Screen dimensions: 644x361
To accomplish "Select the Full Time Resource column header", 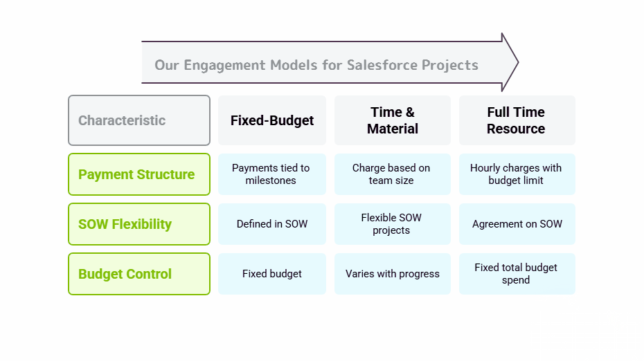I will (x=517, y=120).
